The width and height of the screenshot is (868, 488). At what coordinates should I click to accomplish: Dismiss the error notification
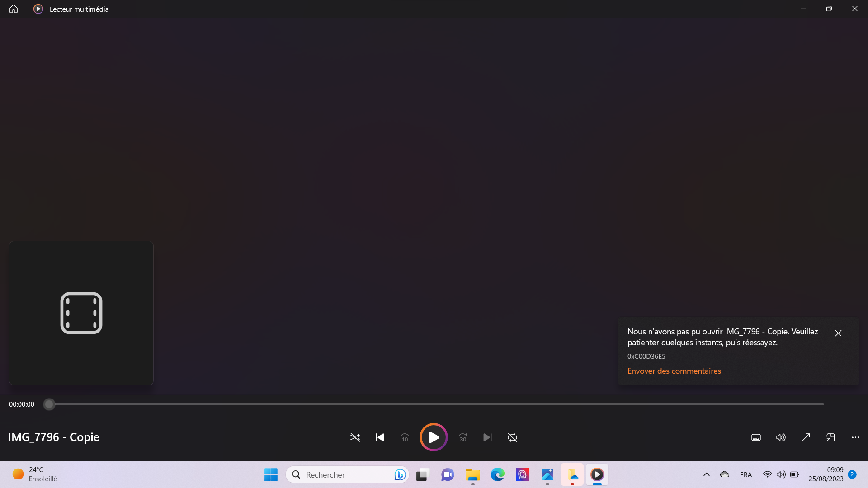(x=838, y=333)
